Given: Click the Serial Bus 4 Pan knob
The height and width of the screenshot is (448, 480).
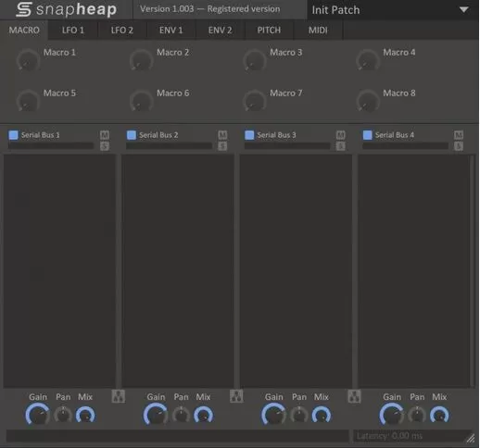Looking at the screenshot, I should pyautogui.click(x=417, y=415).
